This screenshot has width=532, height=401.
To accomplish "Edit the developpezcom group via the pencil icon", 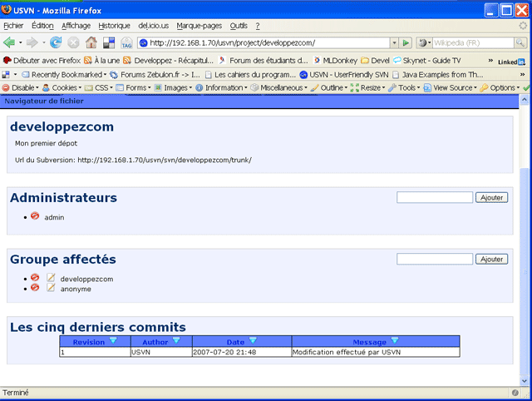I will point(51,278).
